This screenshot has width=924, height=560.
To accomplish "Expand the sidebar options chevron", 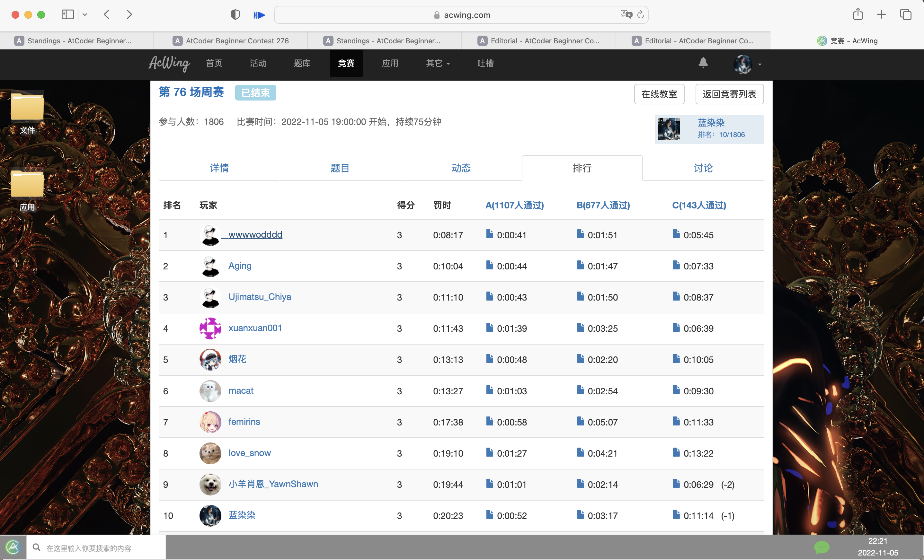I will point(85,15).
